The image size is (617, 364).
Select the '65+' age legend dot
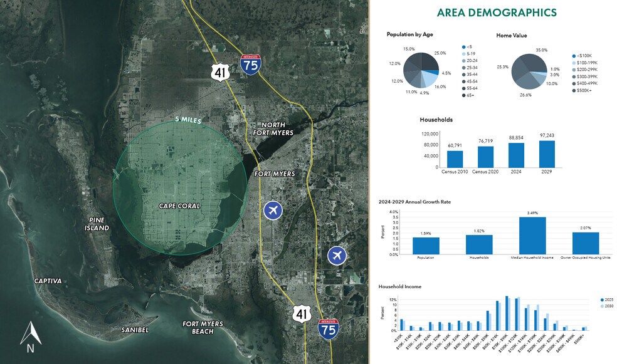463,95
